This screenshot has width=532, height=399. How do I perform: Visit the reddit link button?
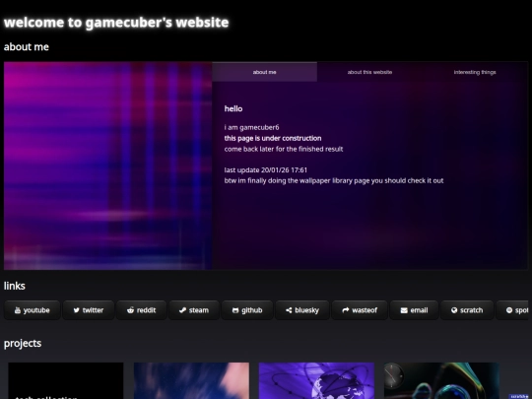pyautogui.click(x=141, y=310)
